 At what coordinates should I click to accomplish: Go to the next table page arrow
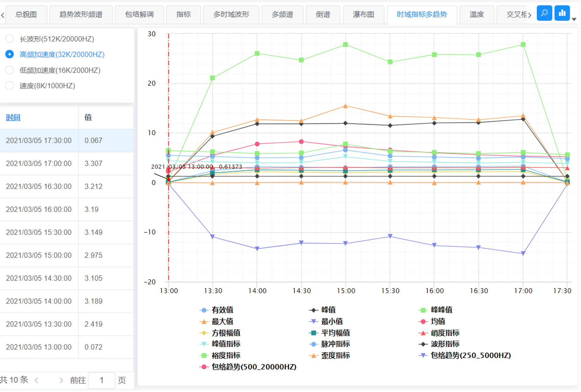pos(61,380)
